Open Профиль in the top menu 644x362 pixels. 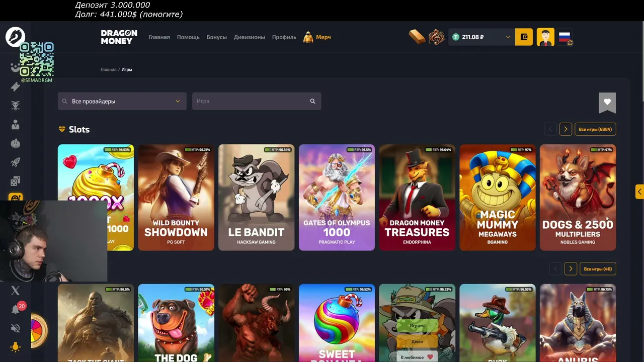pyautogui.click(x=284, y=37)
